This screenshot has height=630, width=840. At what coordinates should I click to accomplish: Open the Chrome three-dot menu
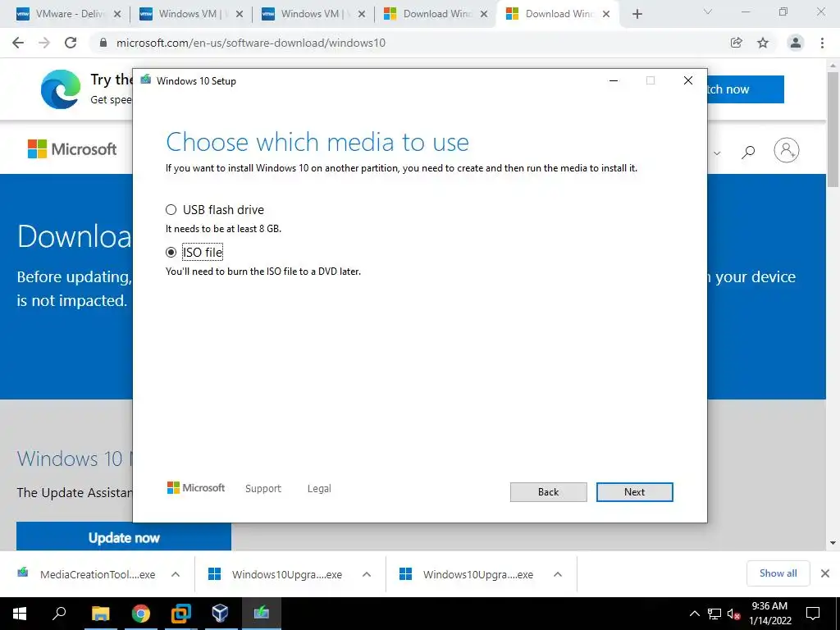click(822, 43)
